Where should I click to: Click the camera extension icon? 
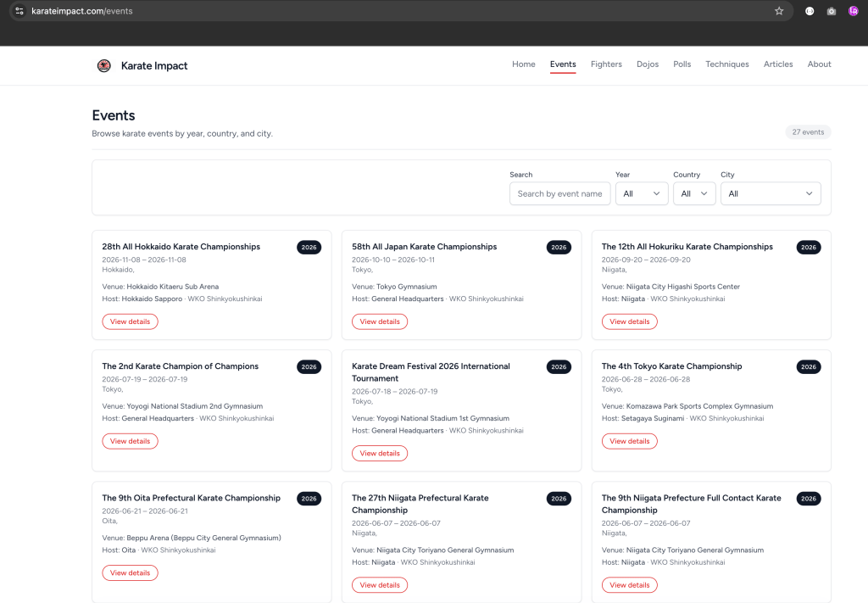[x=832, y=11]
